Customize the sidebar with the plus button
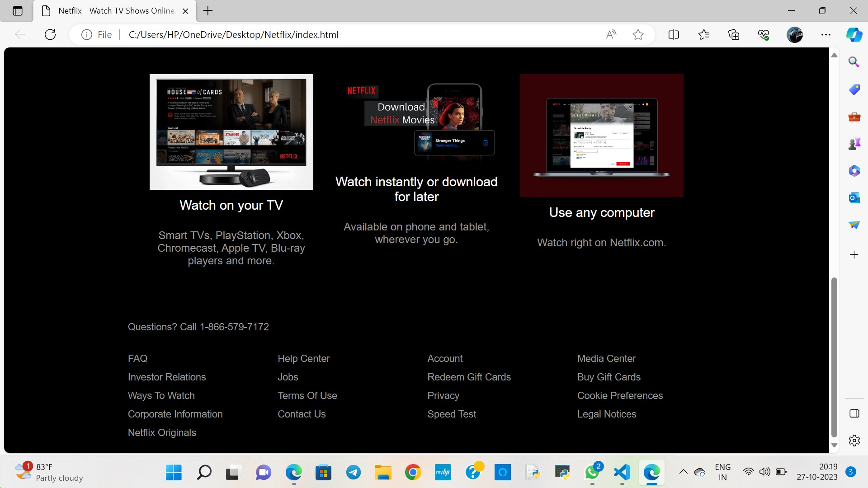 854,254
